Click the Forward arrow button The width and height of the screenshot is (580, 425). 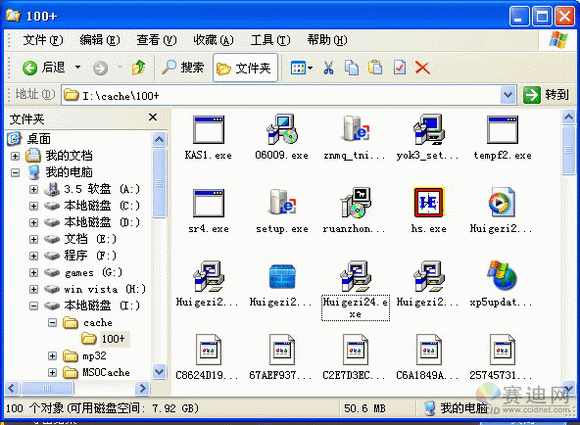click(100, 68)
